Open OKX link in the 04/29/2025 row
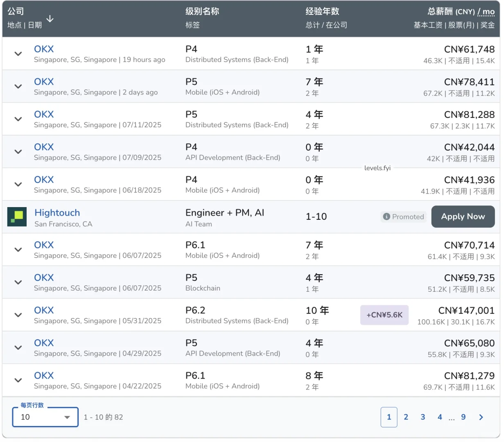 click(44, 343)
